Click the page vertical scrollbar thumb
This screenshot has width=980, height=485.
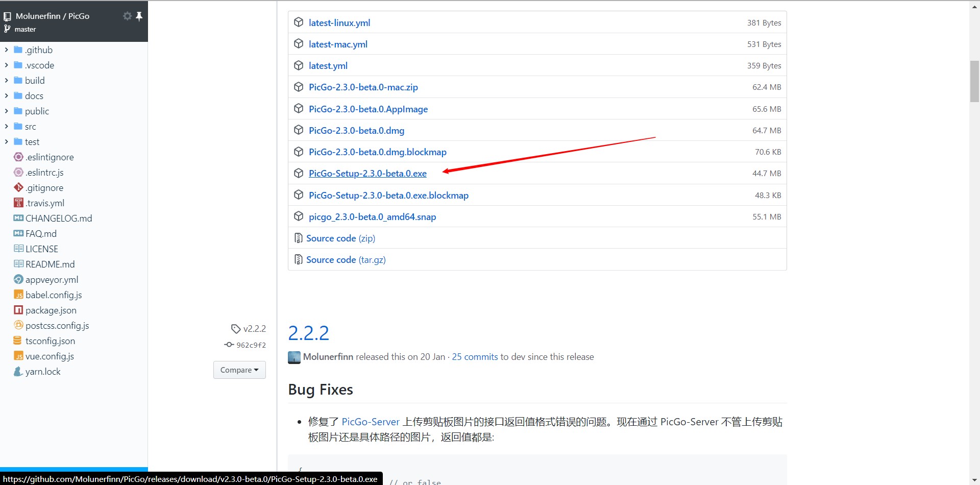coord(974,81)
